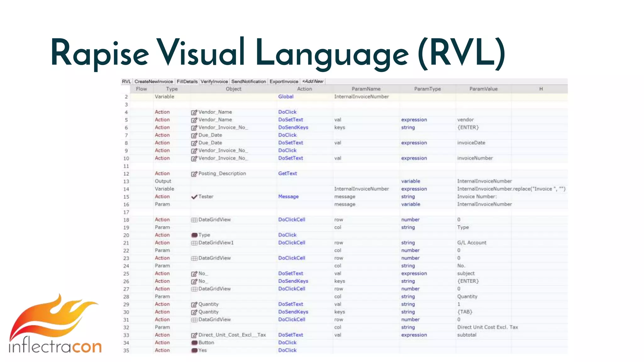The height and width of the screenshot is (362, 644).
Task: Click 'Direct Unit Cost Excl. Tax' value cell
Action: click(x=487, y=327)
